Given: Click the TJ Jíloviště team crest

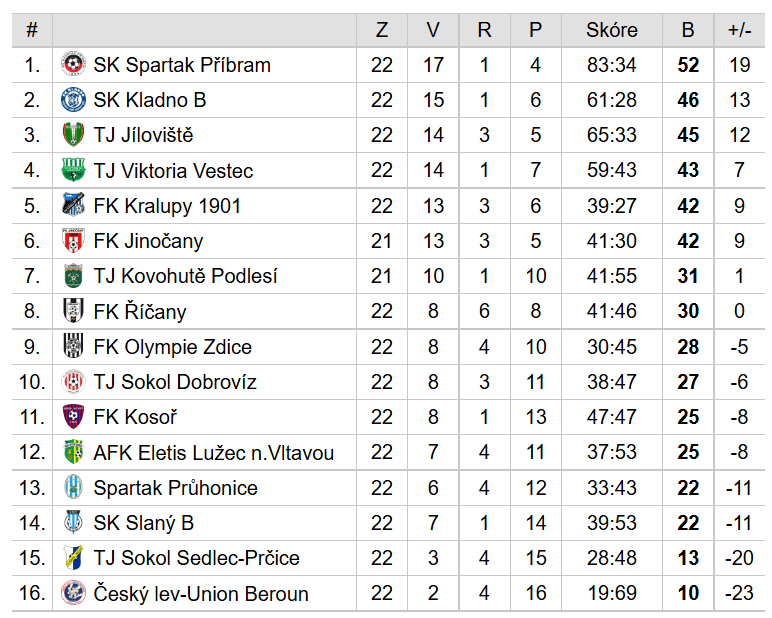Looking at the screenshot, I should [73, 135].
